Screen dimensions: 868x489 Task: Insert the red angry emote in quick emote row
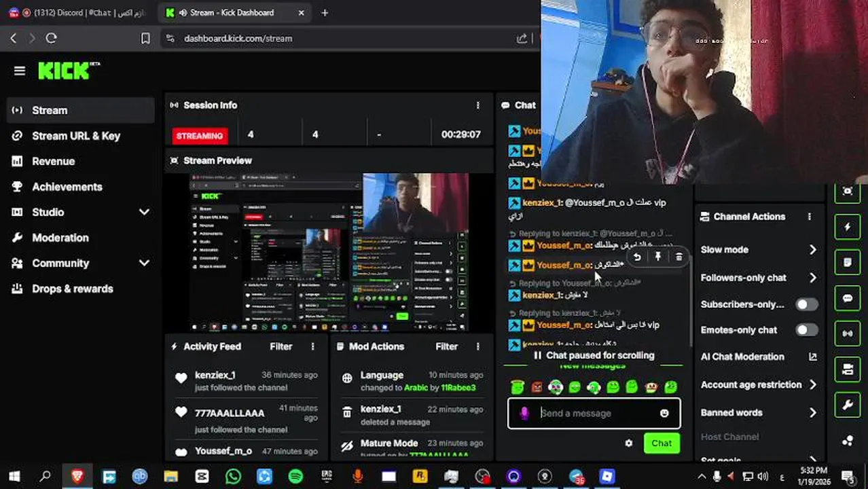(x=537, y=387)
